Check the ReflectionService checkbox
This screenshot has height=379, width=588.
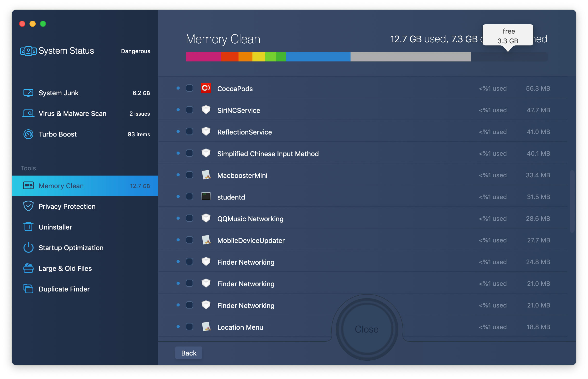pyautogui.click(x=189, y=132)
